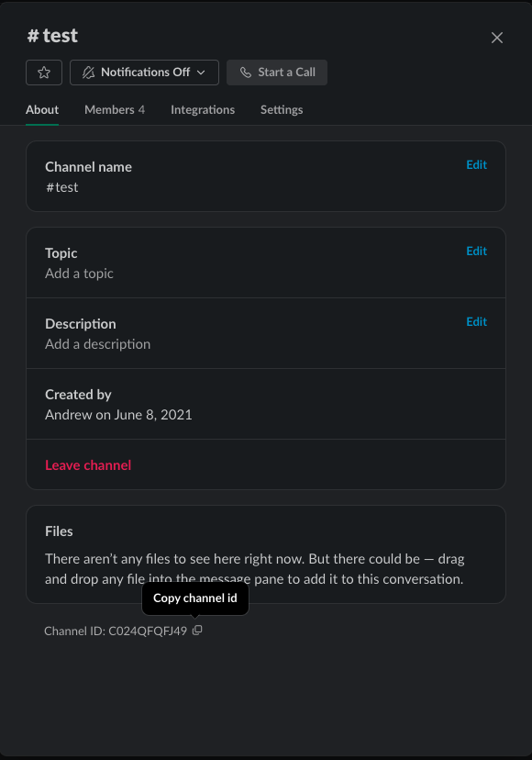Click the chevron beside Notifications Off

pyautogui.click(x=203, y=72)
